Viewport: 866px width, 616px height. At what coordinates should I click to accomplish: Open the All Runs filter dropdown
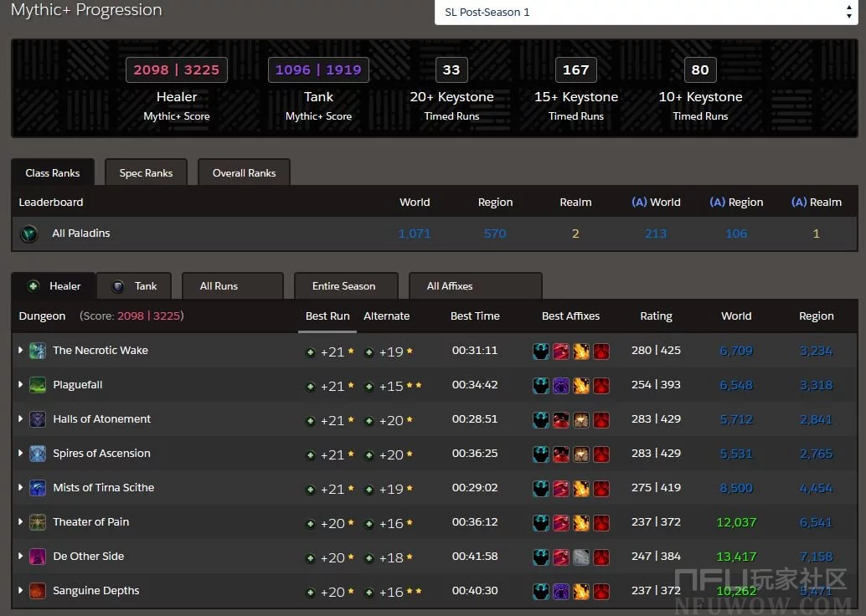(232, 286)
